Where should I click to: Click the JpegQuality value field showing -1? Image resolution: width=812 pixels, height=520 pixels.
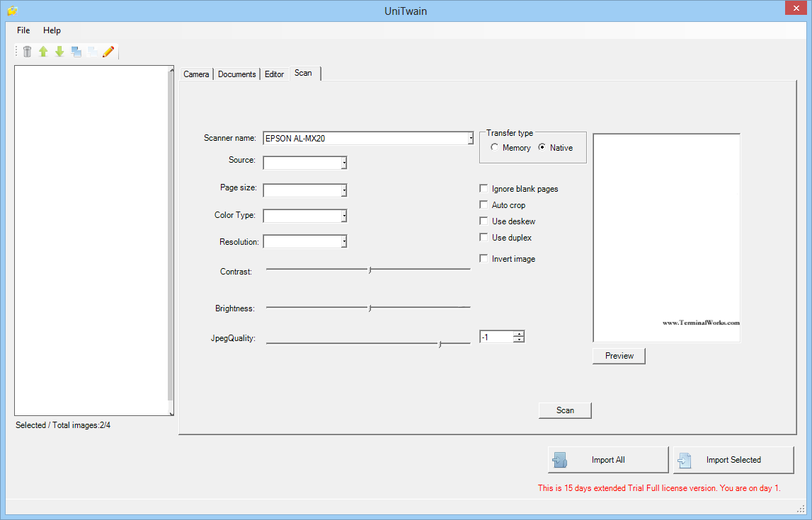click(x=497, y=337)
